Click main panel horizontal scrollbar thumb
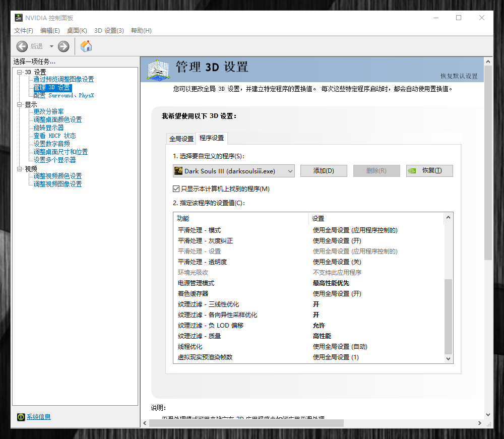 [246, 423]
